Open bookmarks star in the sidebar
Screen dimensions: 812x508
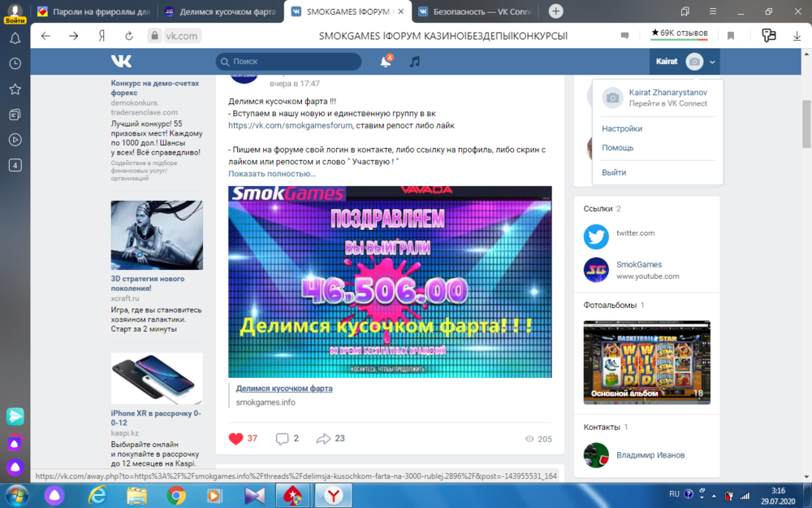tap(15, 89)
